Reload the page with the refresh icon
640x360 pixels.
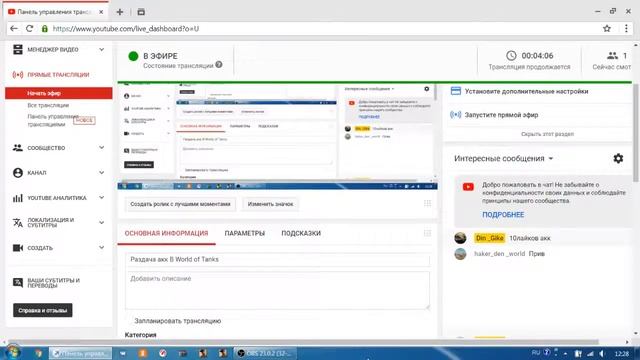pos(29,29)
